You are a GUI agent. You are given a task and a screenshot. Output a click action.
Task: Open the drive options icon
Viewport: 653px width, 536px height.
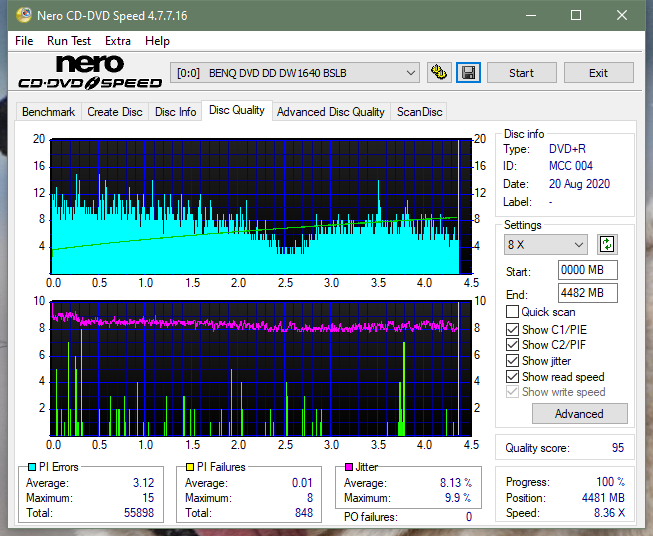439,73
